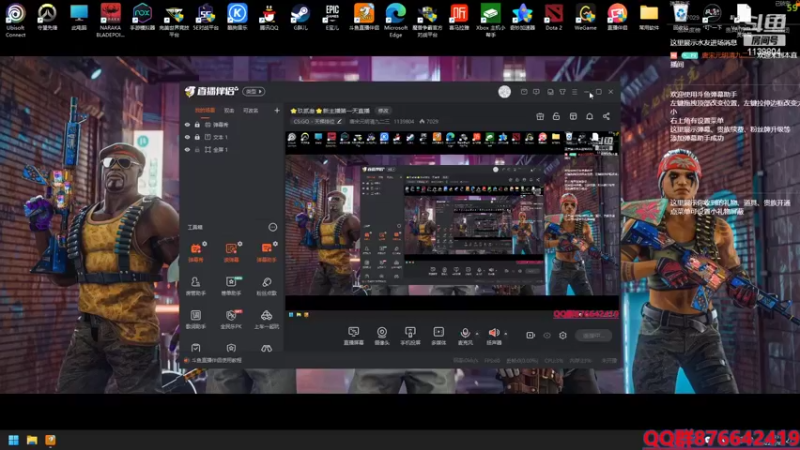
Task: Click the 修改 button beside the stream title
Action: [x=383, y=111]
